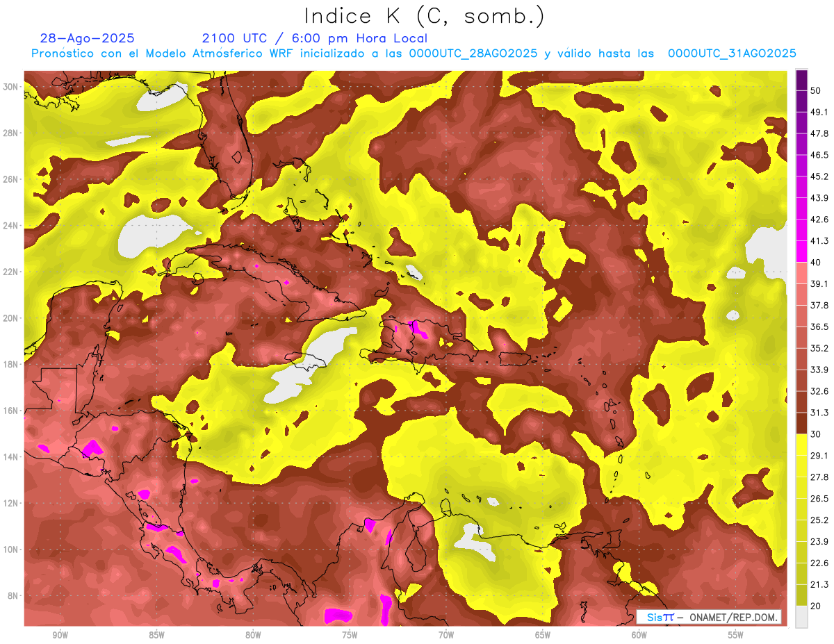Click colorbar value 23.9
This screenshot has height=644, width=834.
819,541
